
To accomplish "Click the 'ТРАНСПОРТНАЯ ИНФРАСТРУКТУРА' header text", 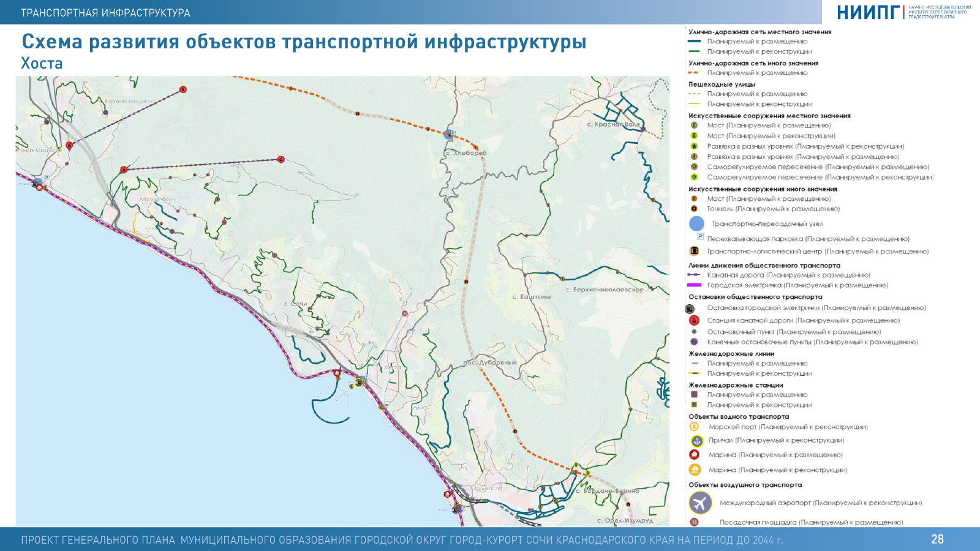I will coord(105,13).
